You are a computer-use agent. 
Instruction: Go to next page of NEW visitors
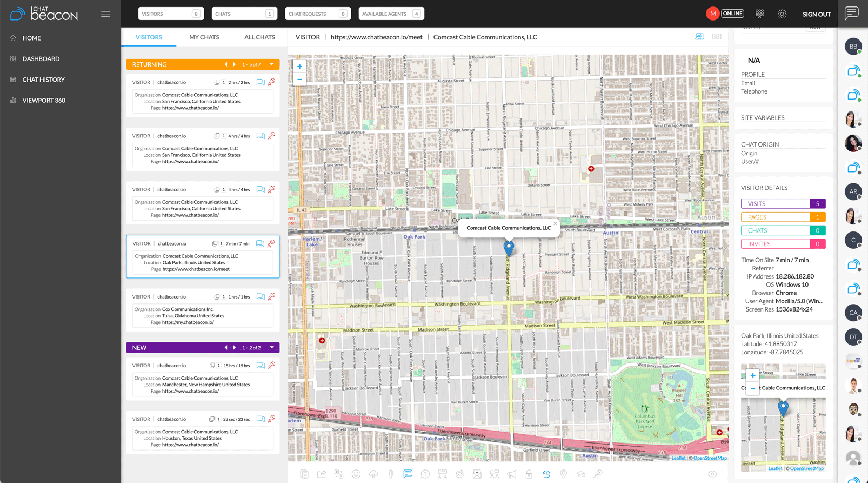click(x=235, y=348)
